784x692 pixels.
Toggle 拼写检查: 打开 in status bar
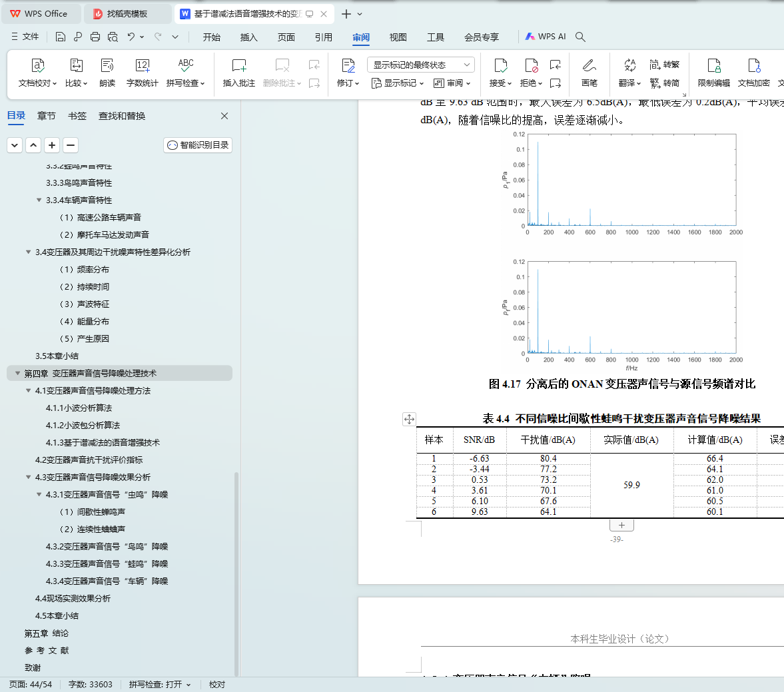[x=159, y=685]
